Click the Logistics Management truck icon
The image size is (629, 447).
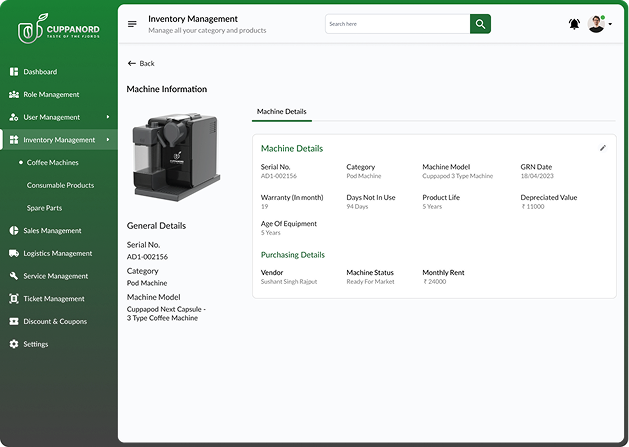pyautogui.click(x=14, y=253)
